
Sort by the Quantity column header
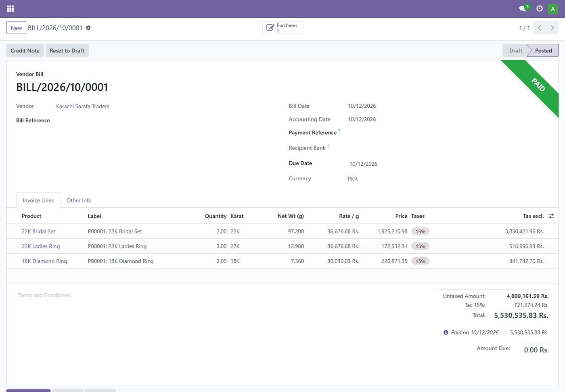pyautogui.click(x=216, y=216)
